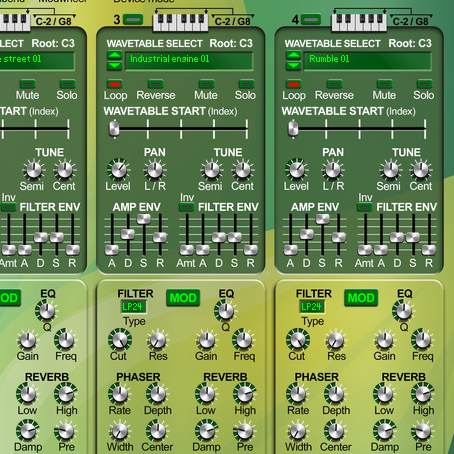Screen dimensions: 454x454
Task: Mute the Industrial engine 01 layer
Action: click(206, 83)
